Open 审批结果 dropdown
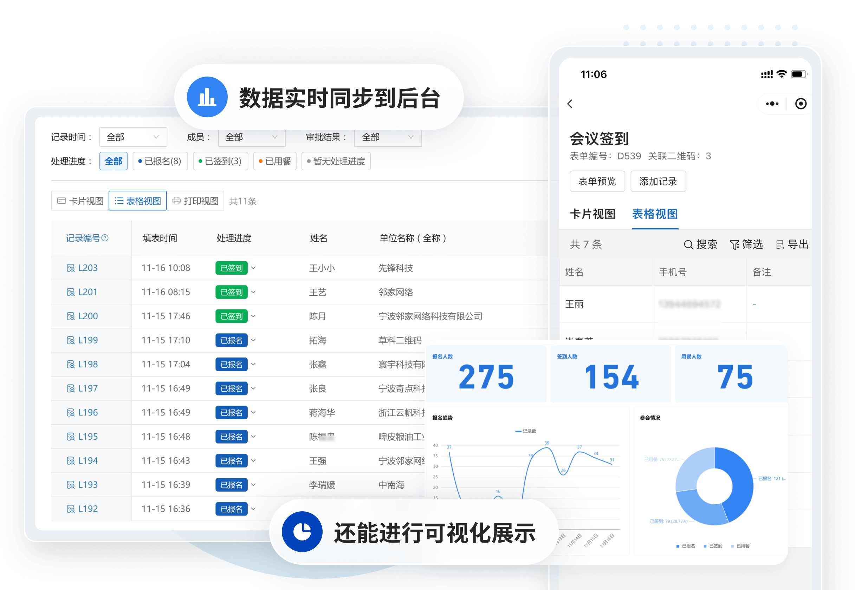 388,137
